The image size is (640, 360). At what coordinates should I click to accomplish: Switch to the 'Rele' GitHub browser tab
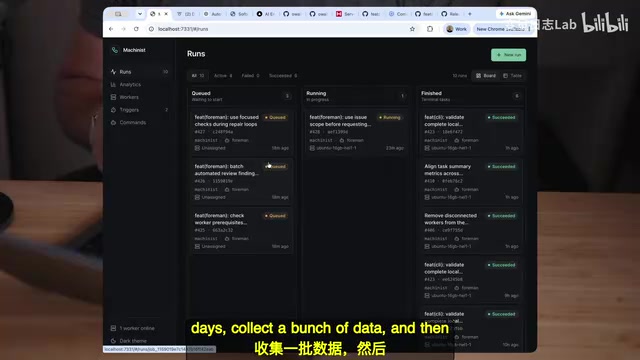(450, 14)
